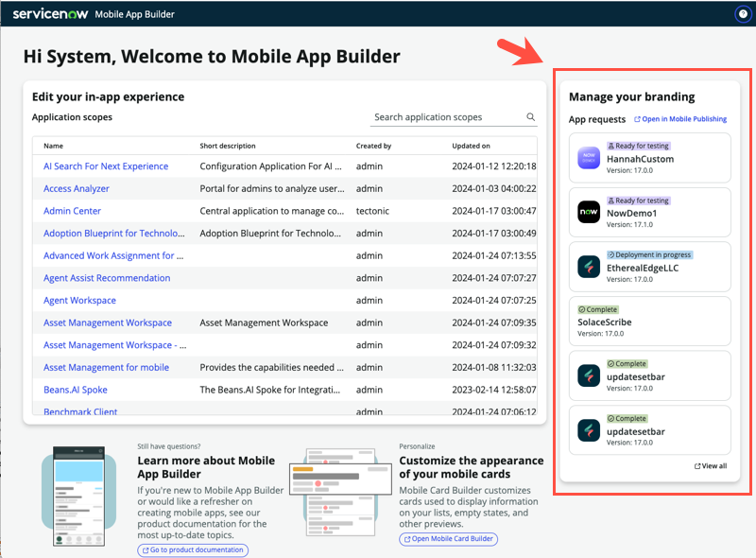Open the Agent Workspace scope
This screenshot has height=558, width=756.
tap(79, 300)
